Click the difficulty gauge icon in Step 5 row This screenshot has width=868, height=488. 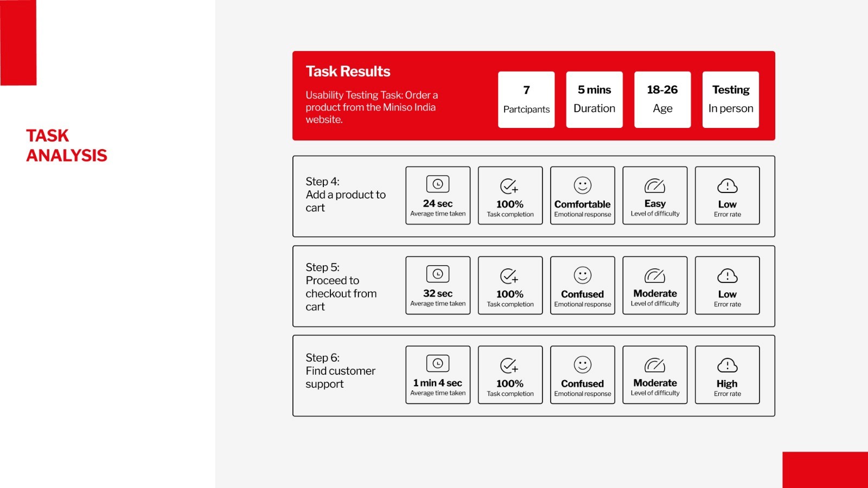point(655,276)
